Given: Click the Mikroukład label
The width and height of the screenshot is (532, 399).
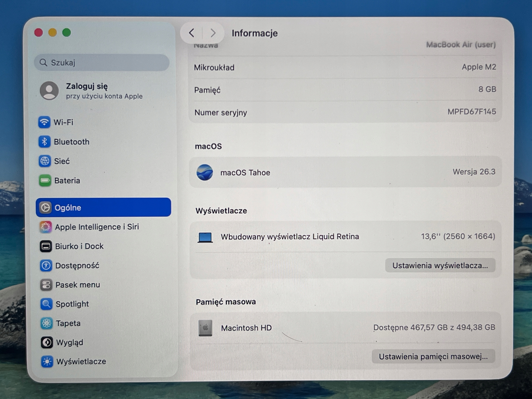Looking at the screenshot, I should 214,68.
